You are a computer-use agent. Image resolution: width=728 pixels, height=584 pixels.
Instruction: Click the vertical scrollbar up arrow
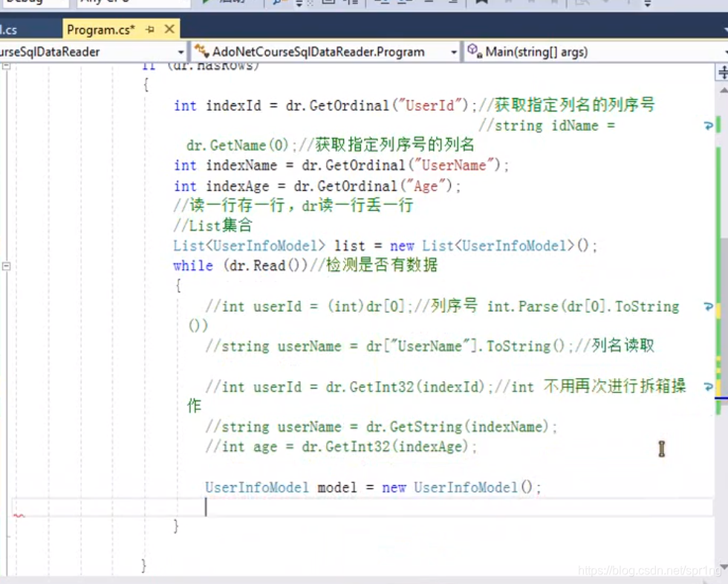pyautogui.click(x=723, y=88)
